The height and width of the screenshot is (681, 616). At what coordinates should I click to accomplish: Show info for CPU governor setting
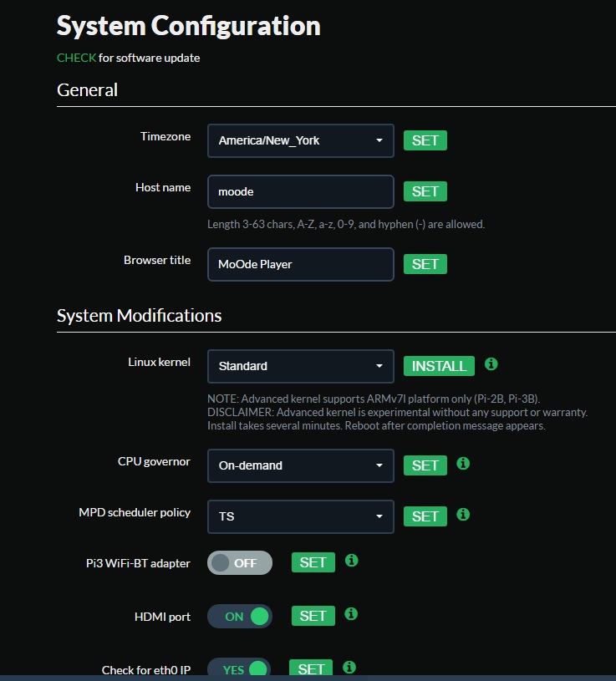463,464
